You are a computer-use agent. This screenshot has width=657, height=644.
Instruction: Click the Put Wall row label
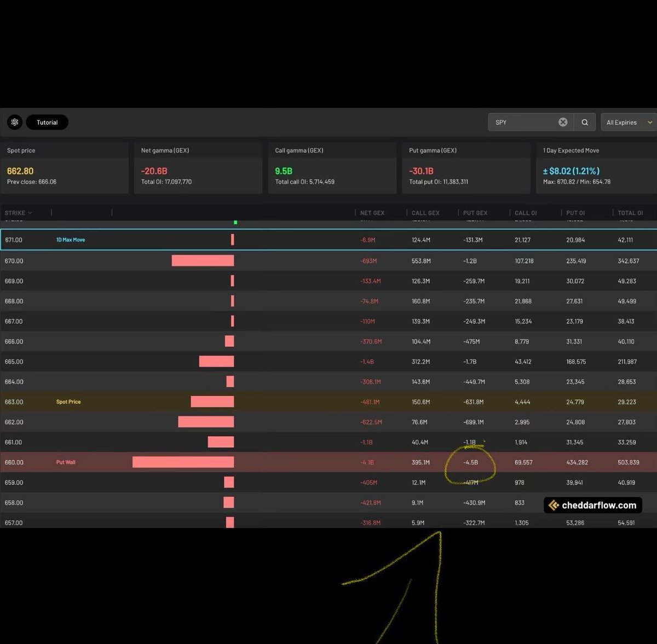(66, 462)
